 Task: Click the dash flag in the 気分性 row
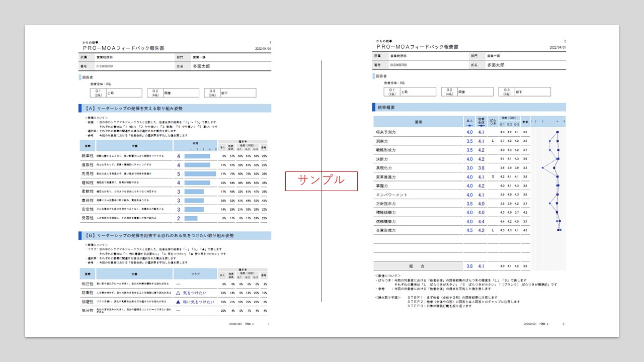(178, 311)
